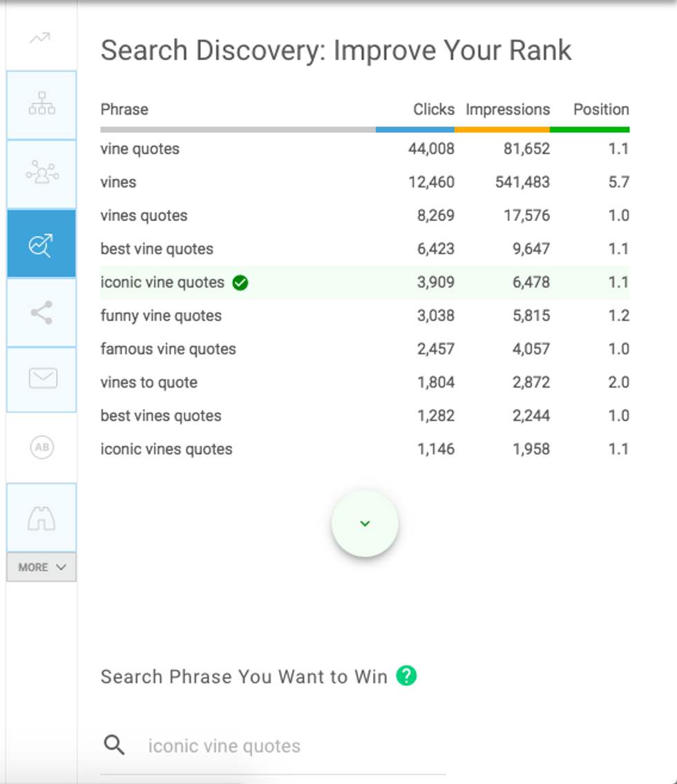Expand more phrases with round chevron button

[365, 524]
